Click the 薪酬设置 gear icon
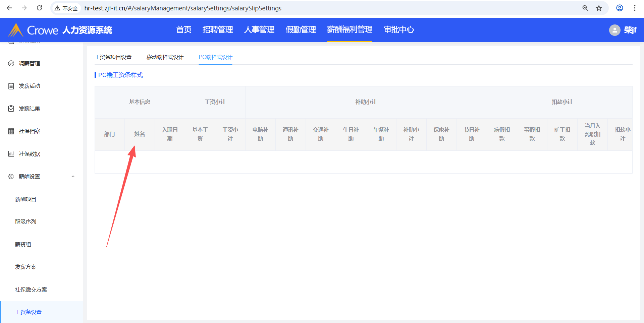Image resolution: width=644 pixels, height=323 pixels. (x=11, y=177)
